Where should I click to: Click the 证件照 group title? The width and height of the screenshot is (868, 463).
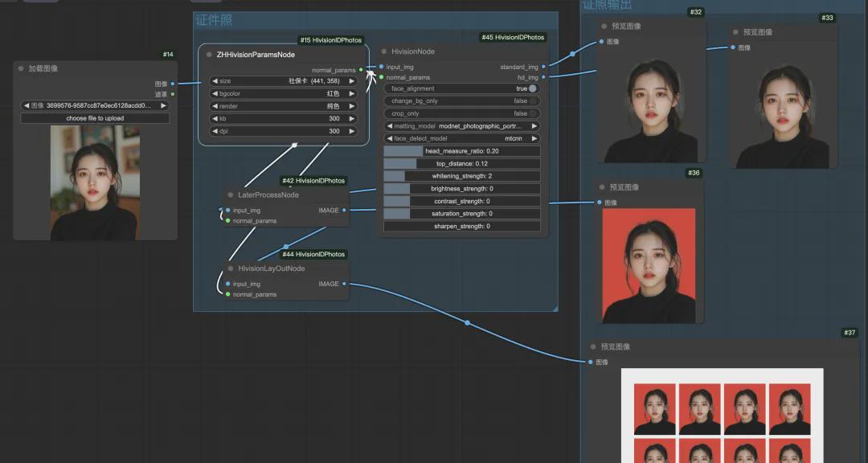point(214,20)
